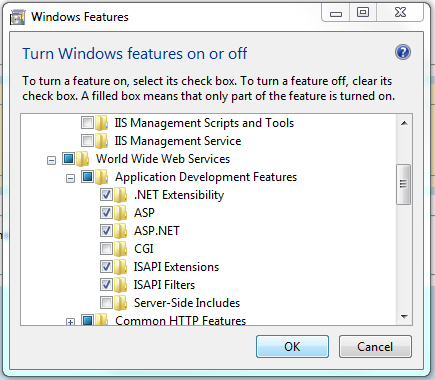The height and width of the screenshot is (380, 435).
Task: Click folder icon beside .NET Extensibility
Action: (120, 195)
